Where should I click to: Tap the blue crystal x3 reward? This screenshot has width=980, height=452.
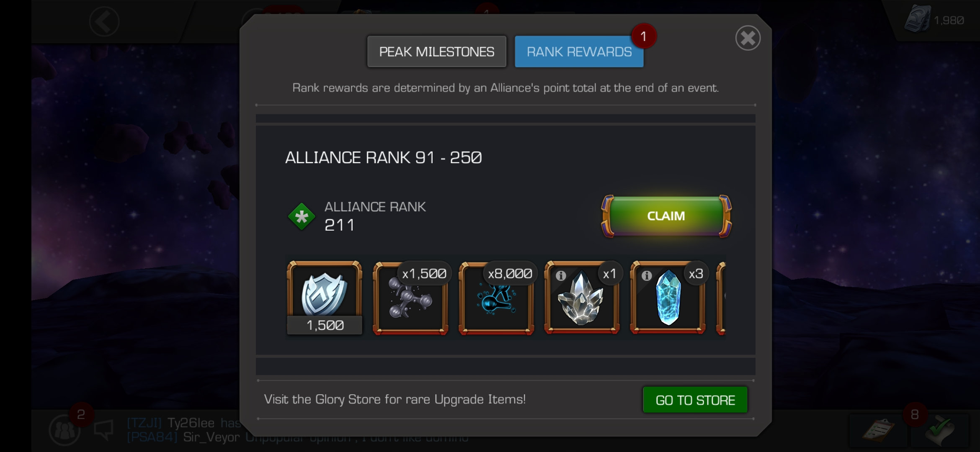668,298
